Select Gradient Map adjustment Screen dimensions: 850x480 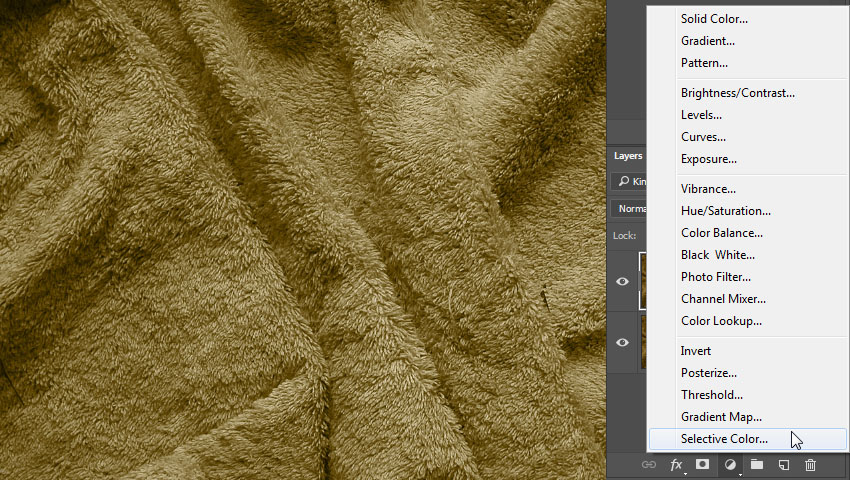pyautogui.click(x=721, y=417)
